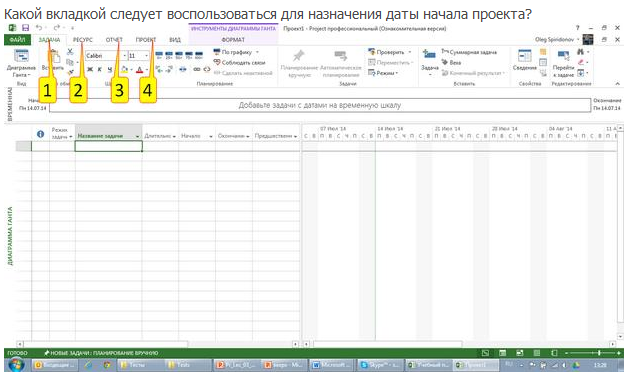Click the first empty task name cell

tap(109, 146)
